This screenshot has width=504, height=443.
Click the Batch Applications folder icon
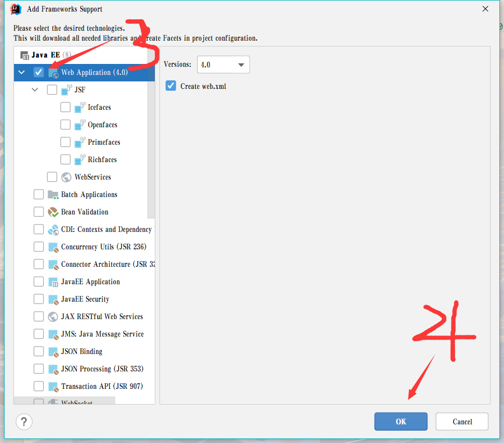coord(53,195)
